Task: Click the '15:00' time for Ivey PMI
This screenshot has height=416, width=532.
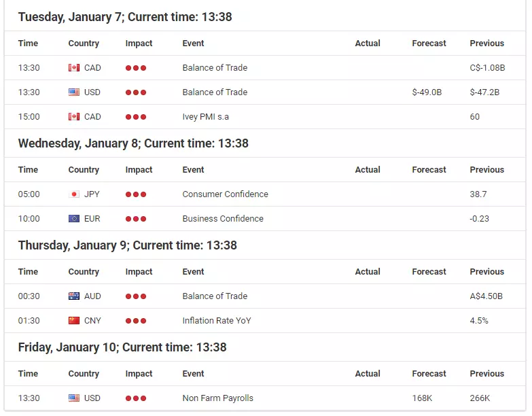Action: pyautogui.click(x=29, y=117)
